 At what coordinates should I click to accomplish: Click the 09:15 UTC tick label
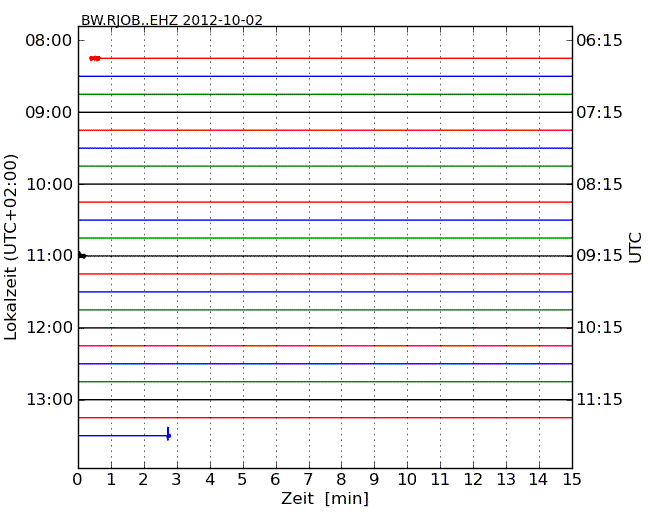(x=599, y=256)
